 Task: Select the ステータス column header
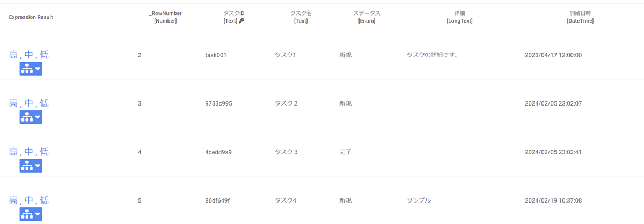367,17
